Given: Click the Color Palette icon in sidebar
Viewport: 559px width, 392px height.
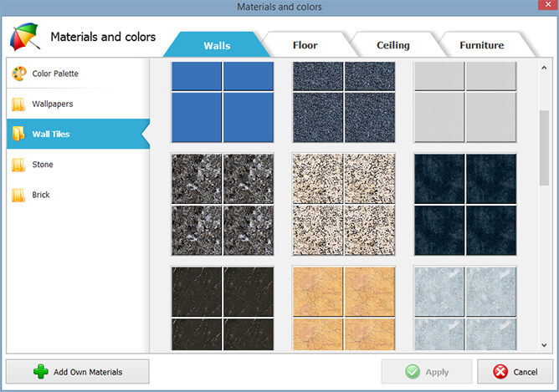Looking at the screenshot, I should 18,74.
